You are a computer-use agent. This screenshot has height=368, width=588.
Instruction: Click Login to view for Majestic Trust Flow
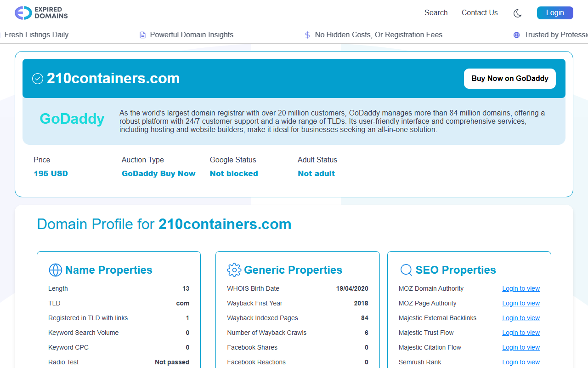[x=521, y=333]
